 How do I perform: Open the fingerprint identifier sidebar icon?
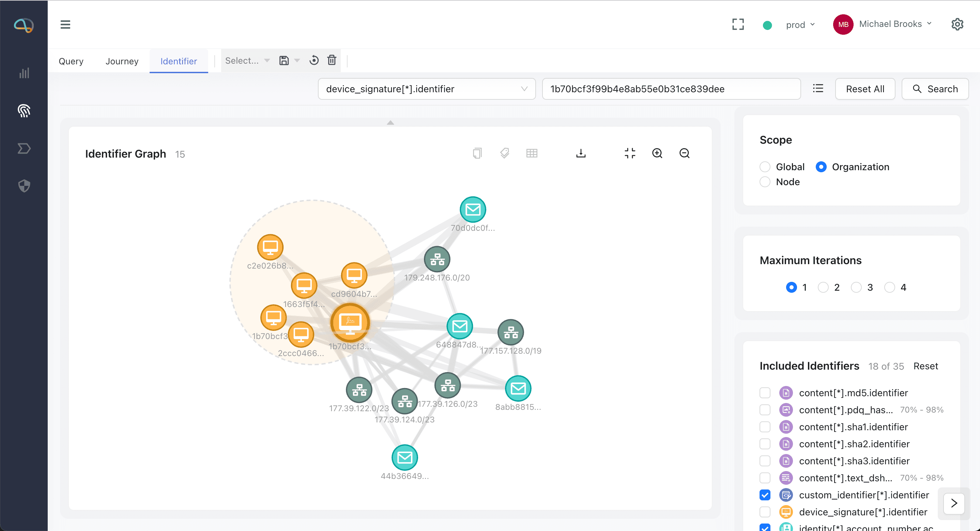point(24,111)
